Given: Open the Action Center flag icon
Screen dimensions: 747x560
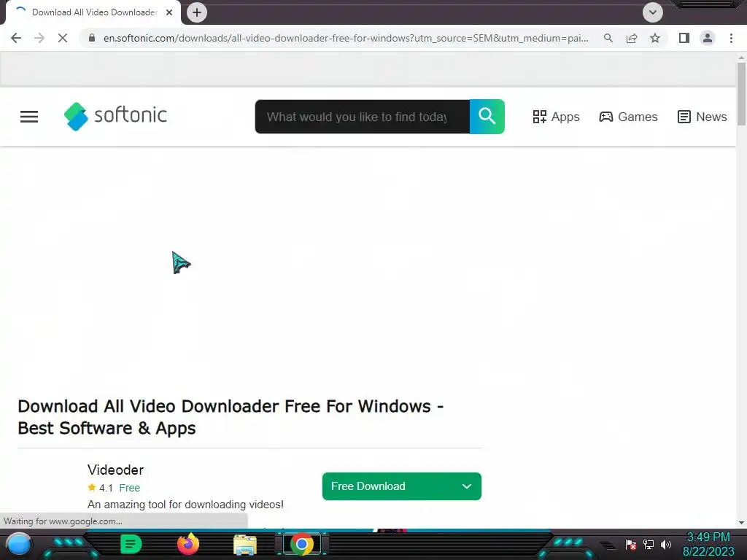Looking at the screenshot, I should tap(631, 544).
